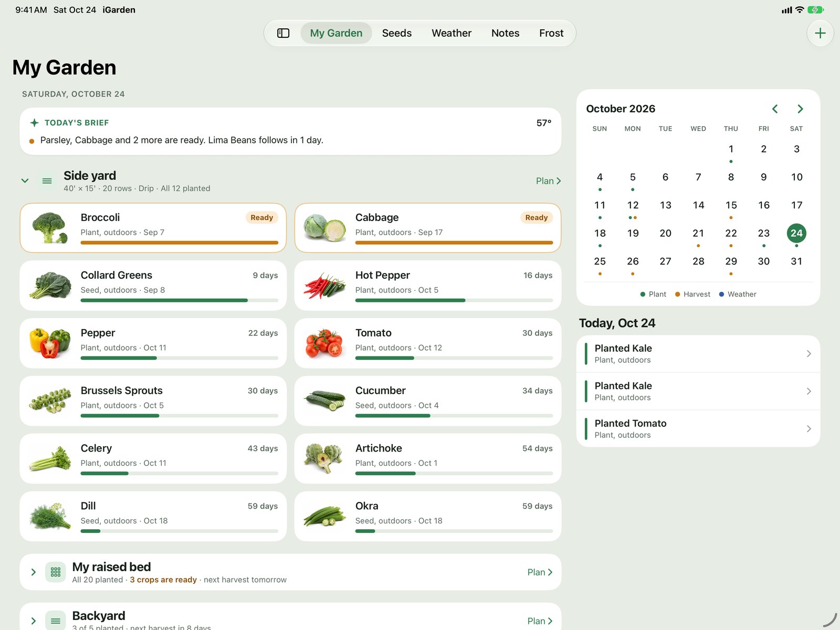Select October 24 in the calendar

click(x=796, y=233)
